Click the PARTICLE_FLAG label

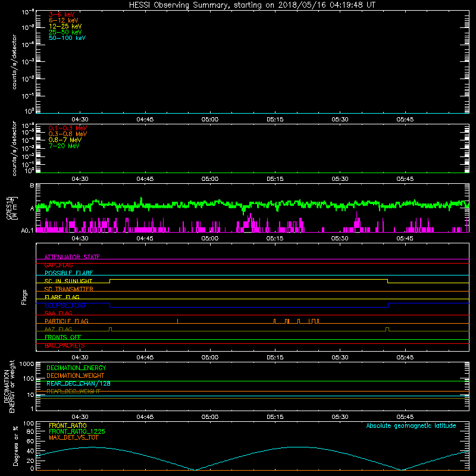coord(67,321)
